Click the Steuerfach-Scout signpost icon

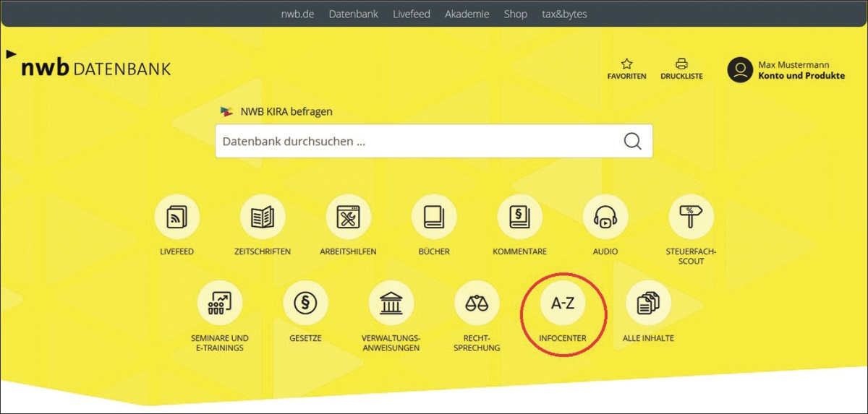(691, 217)
